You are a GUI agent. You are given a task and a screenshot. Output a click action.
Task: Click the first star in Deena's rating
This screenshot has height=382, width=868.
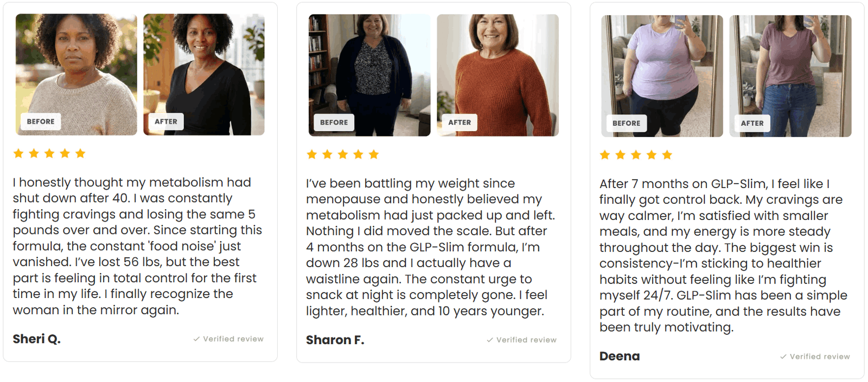(x=605, y=155)
